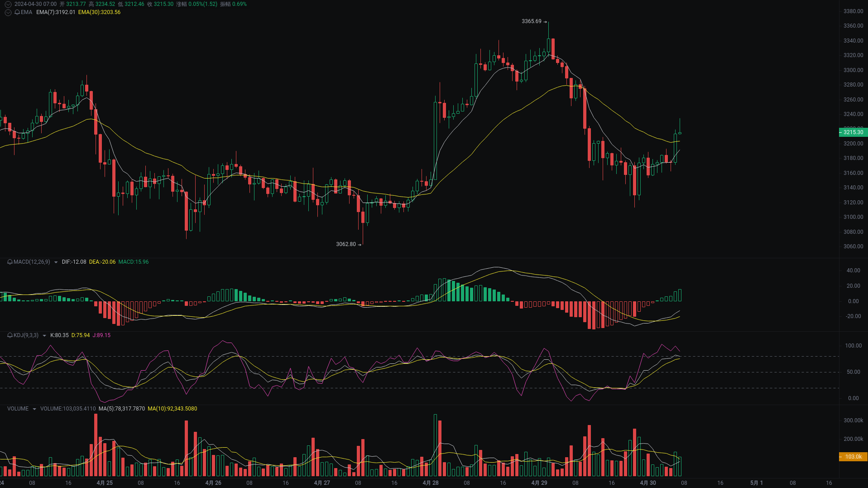868x488 pixels.
Task: Open the KDJ(9,3,3) dropdown arrow
Action: pos(44,335)
